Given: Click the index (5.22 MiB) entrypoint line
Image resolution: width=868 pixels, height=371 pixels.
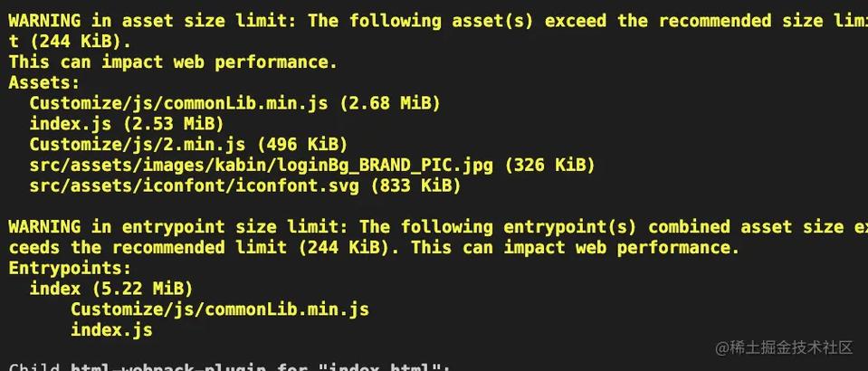Looking at the screenshot, I should tap(110, 290).
